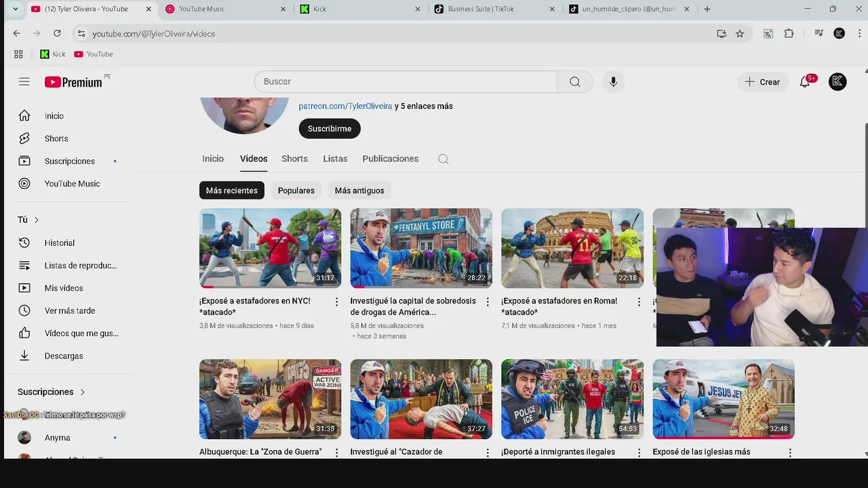
Task: Open the patreon.com/TylerOliveira link
Action: tap(345, 106)
